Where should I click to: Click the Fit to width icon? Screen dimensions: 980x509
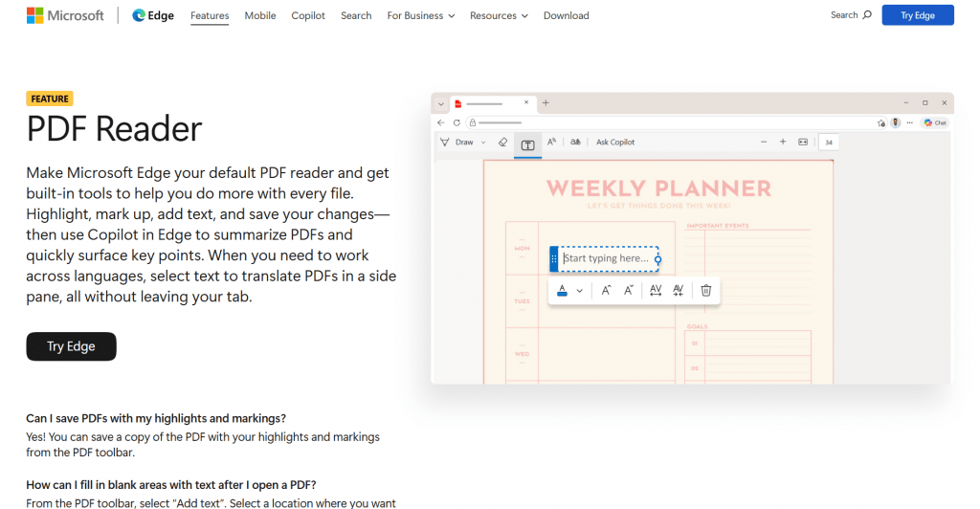pyautogui.click(x=803, y=142)
